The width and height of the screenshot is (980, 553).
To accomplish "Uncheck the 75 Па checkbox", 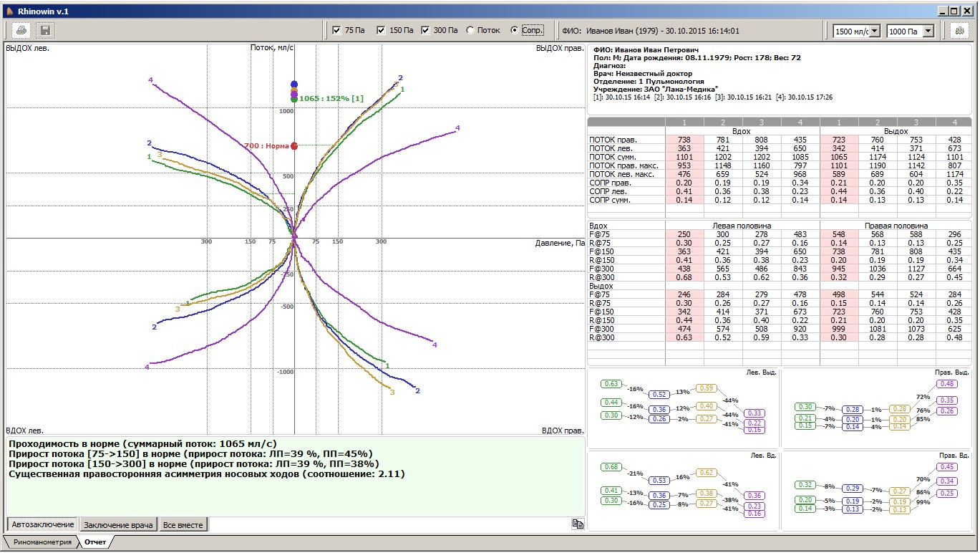I will point(337,31).
